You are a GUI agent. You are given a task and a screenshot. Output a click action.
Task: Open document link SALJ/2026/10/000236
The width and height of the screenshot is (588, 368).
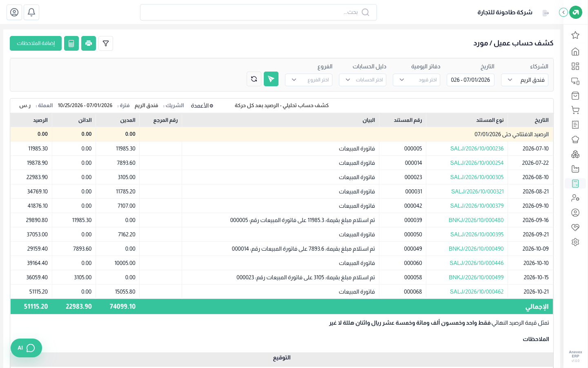click(x=477, y=148)
